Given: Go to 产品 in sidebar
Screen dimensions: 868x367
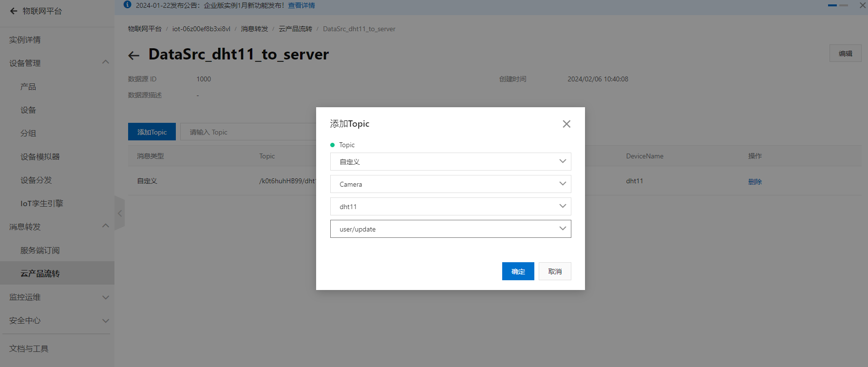Looking at the screenshot, I should 28,87.
